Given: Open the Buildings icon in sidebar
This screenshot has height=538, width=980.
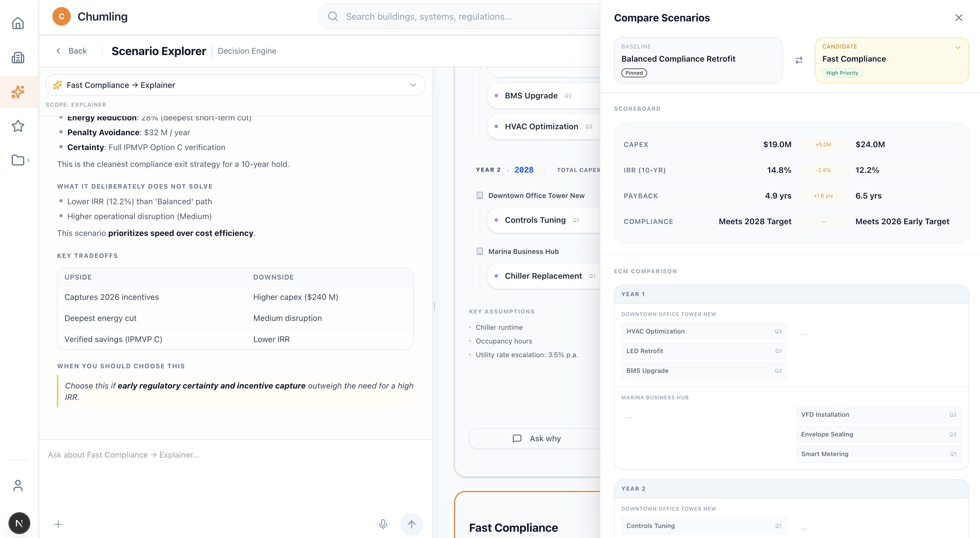Looking at the screenshot, I should [18, 58].
